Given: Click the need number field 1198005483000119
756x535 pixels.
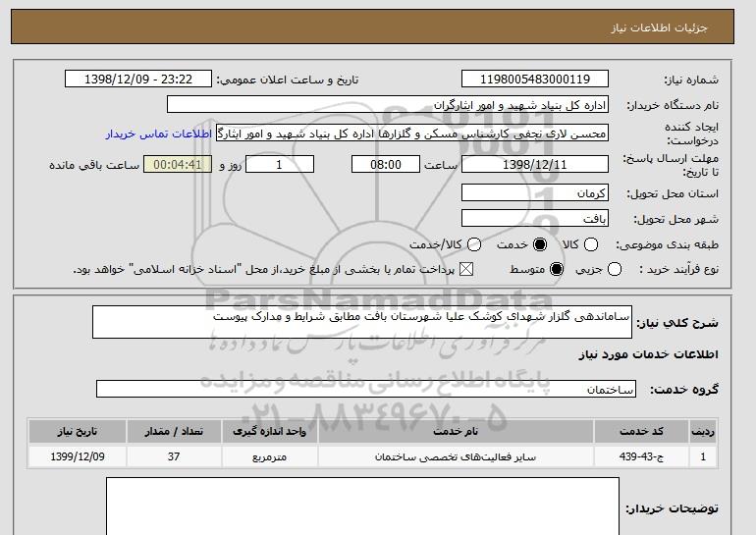Looking at the screenshot, I should [535, 80].
